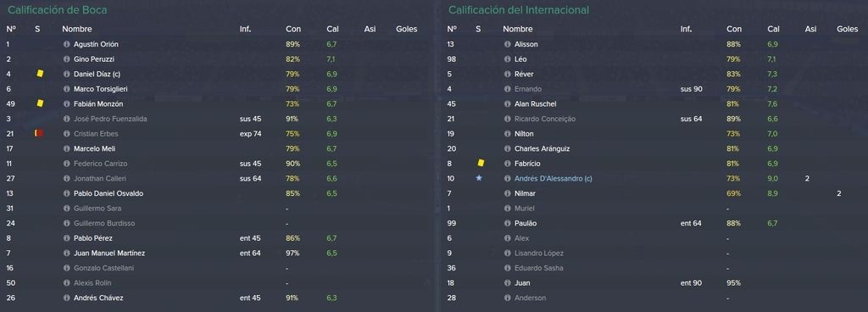Screen dimensions: 868x312
Task: Open Marcelo Meli player profile
Action: tap(94, 149)
